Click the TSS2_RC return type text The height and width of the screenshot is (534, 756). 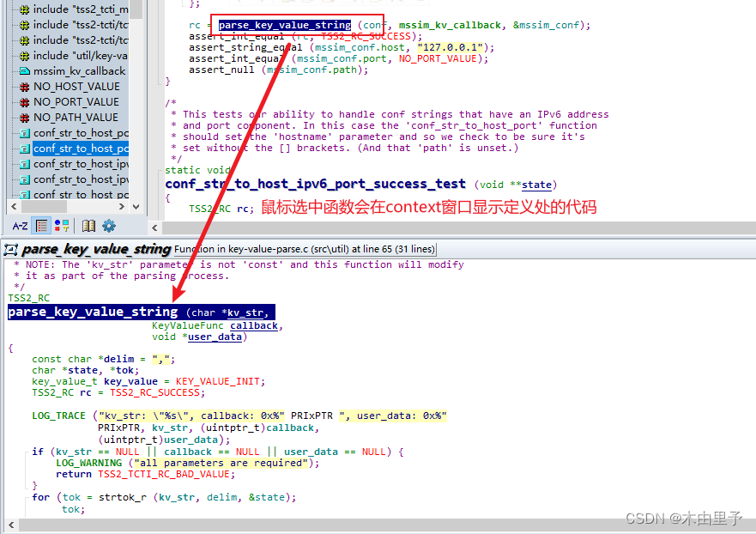pyautogui.click(x=28, y=297)
